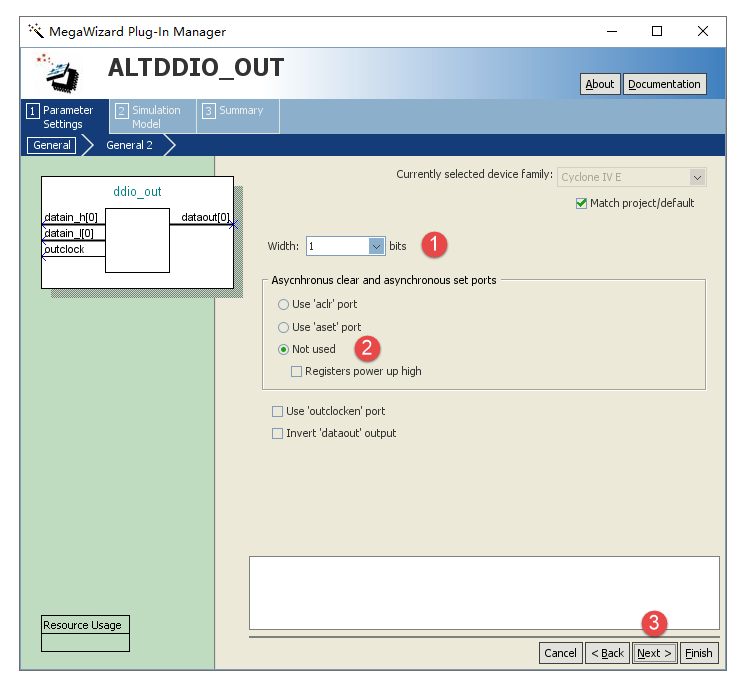This screenshot has height=689, width=749.
Task: Click Finish to complete the wizard
Action: pos(698,653)
